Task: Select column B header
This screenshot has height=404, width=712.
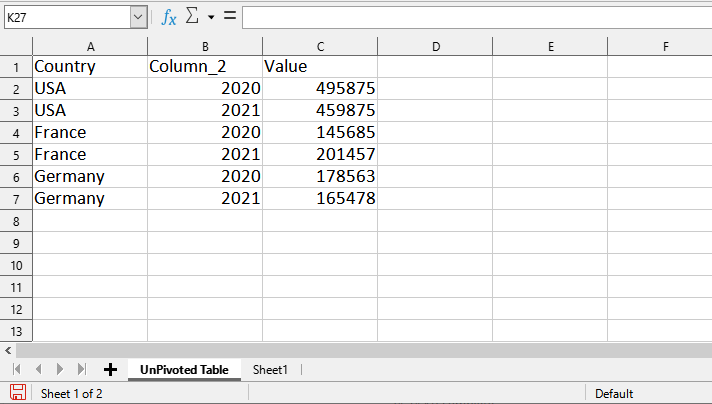Action: (x=205, y=47)
